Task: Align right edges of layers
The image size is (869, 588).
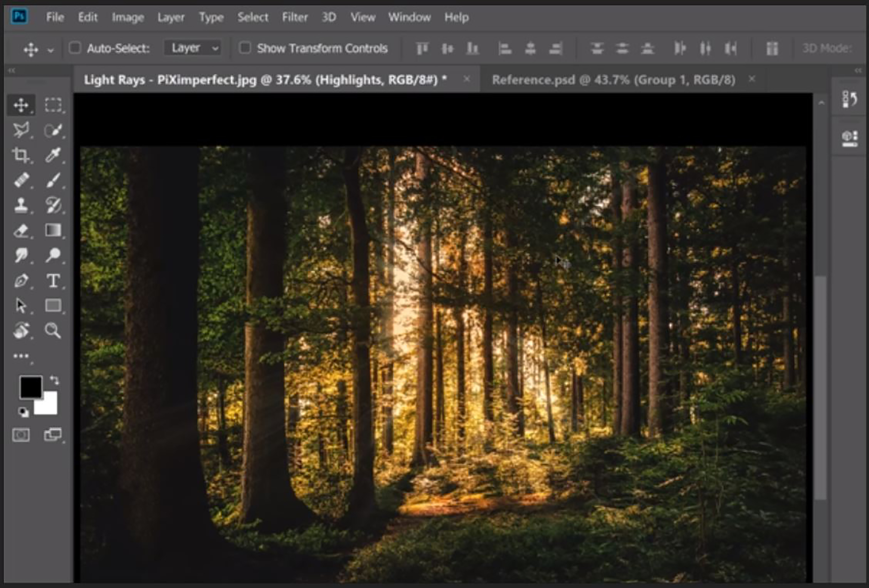Action: (x=556, y=48)
